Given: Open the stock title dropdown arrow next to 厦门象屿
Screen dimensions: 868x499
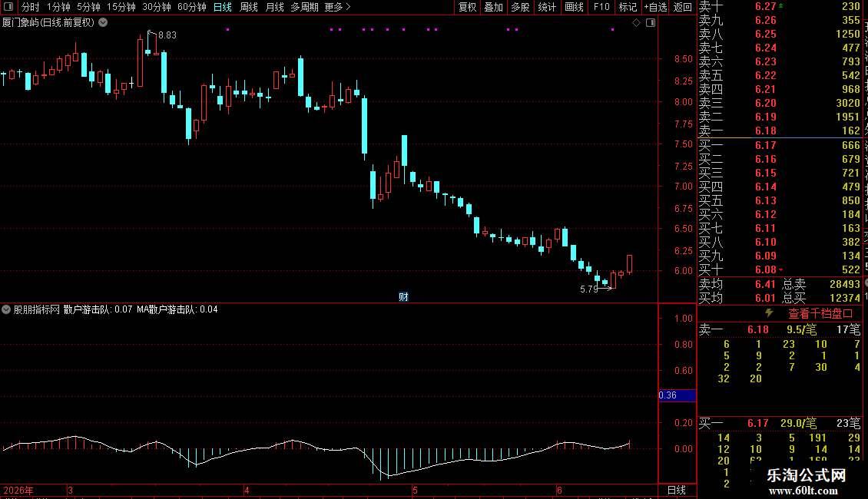Looking at the screenshot, I should (x=103, y=23).
